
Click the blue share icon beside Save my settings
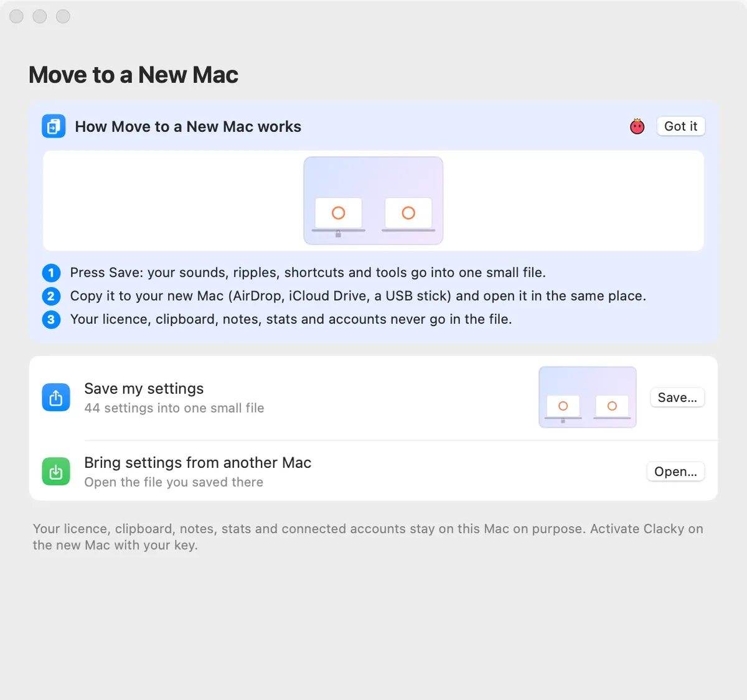[56, 398]
